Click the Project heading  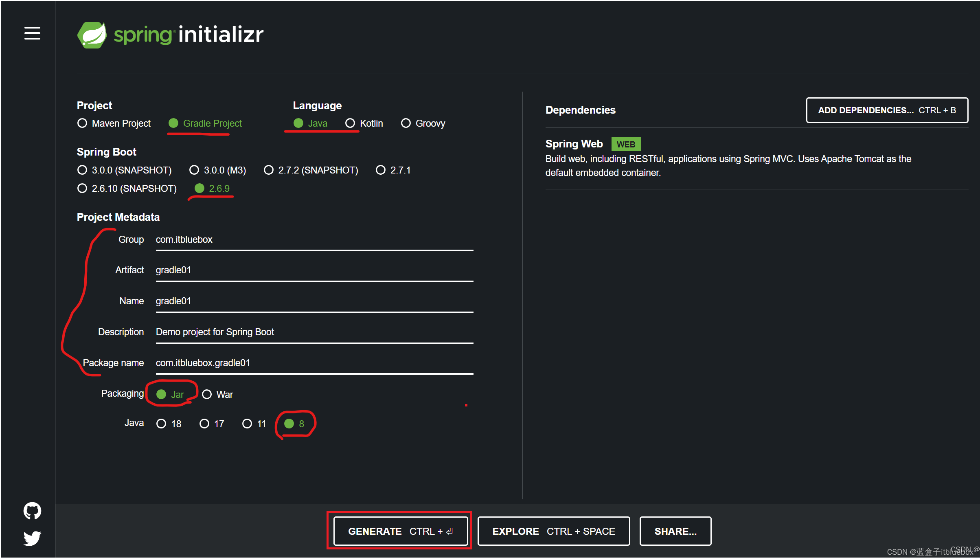tap(94, 105)
